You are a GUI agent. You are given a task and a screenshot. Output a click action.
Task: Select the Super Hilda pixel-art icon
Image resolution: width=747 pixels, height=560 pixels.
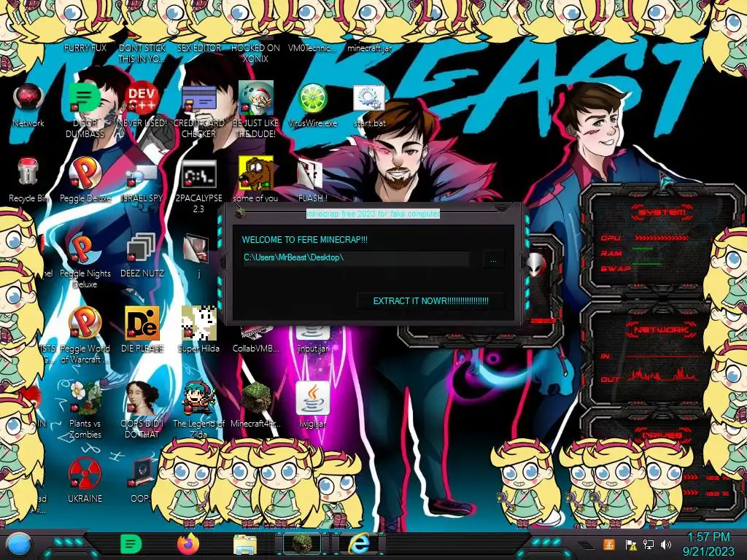click(x=198, y=323)
